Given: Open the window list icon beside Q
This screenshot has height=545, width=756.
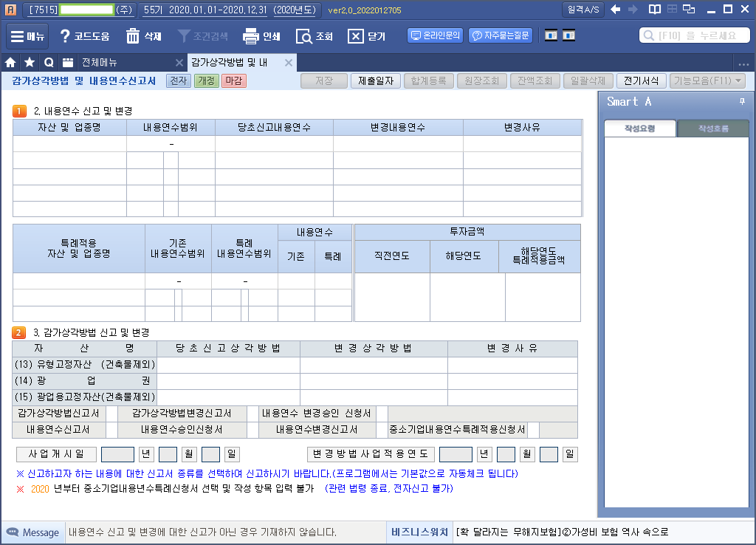Looking at the screenshot, I should 68,62.
